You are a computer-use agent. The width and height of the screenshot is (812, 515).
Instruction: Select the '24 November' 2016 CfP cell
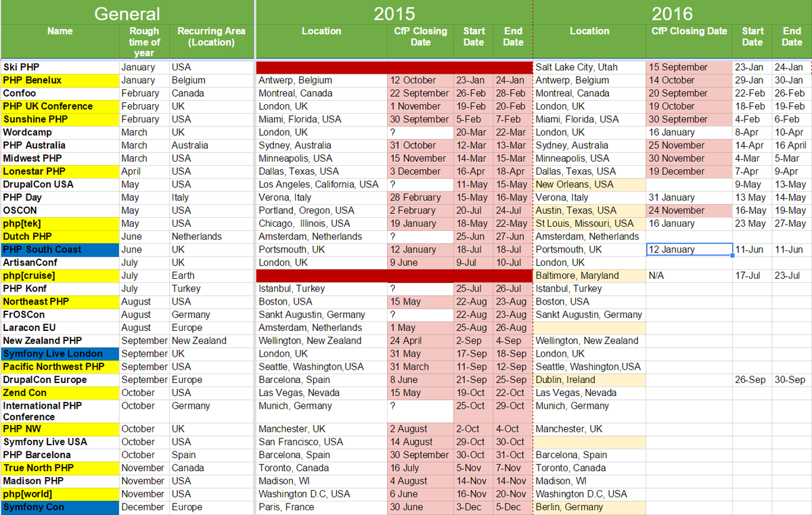(x=690, y=210)
